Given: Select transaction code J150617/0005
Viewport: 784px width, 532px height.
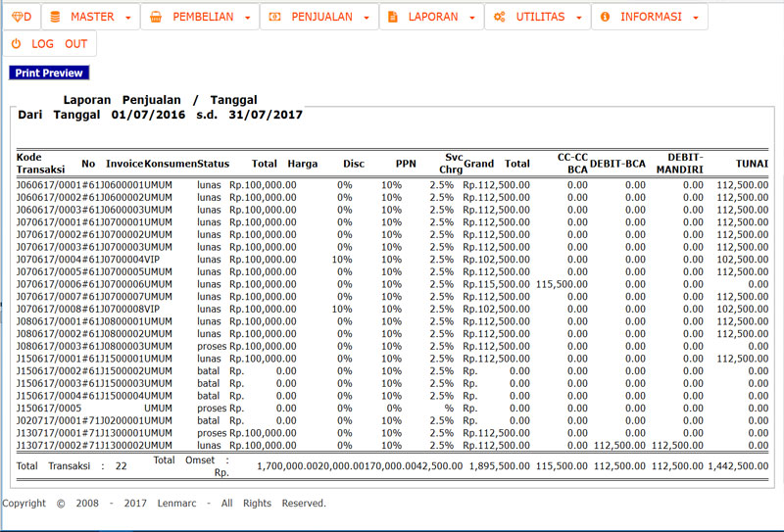Looking at the screenshot, I should [48, 408].
